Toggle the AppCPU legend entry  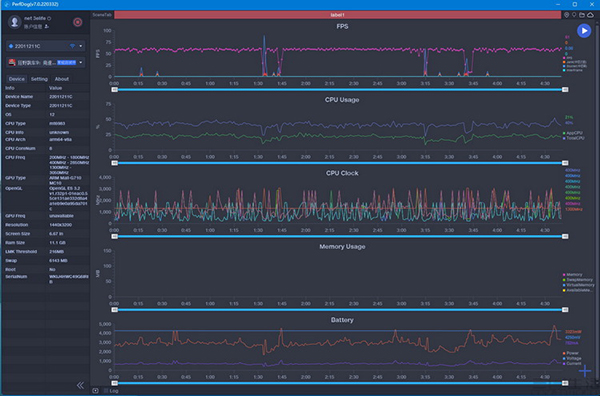(573, 133)
